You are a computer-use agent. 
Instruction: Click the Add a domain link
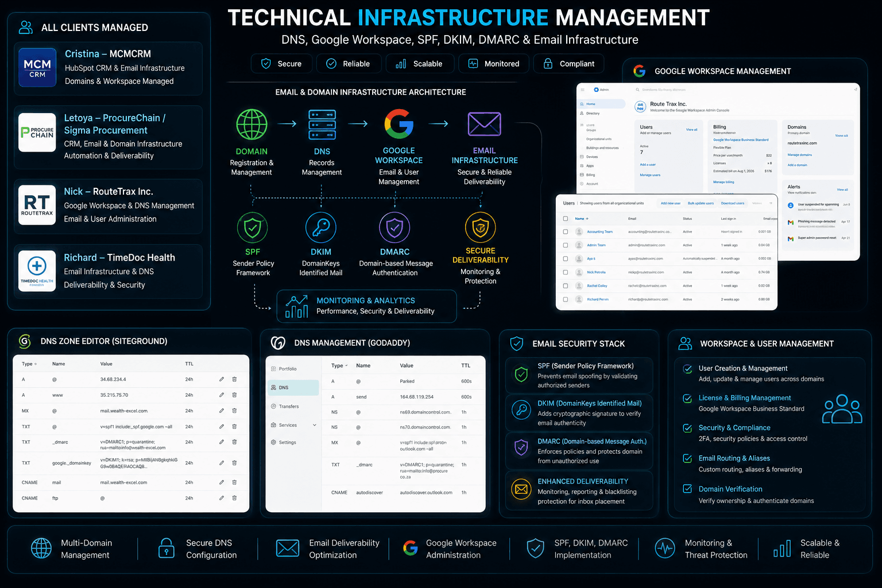(797, 165)
